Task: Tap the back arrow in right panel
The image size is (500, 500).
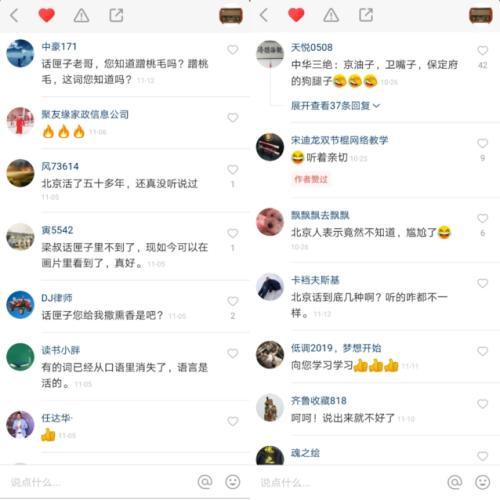Action: pos(264,15)
